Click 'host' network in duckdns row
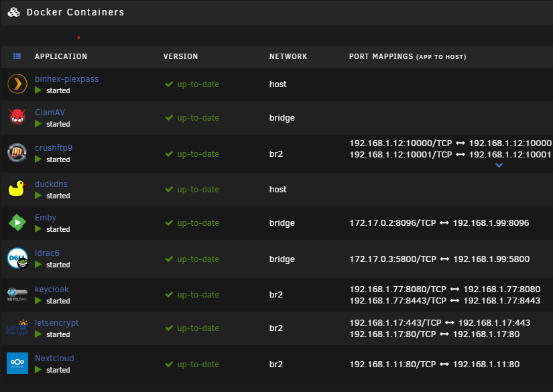The width and height of the screenshot is (553, 392). [278, 190]
